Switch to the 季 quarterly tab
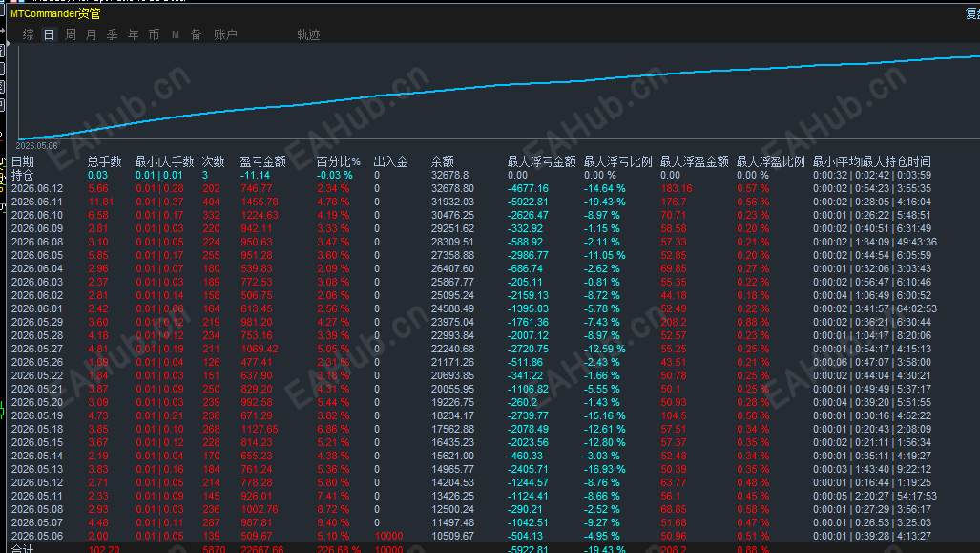The width and height of the screenshot is (980, 553). point(113,35)
